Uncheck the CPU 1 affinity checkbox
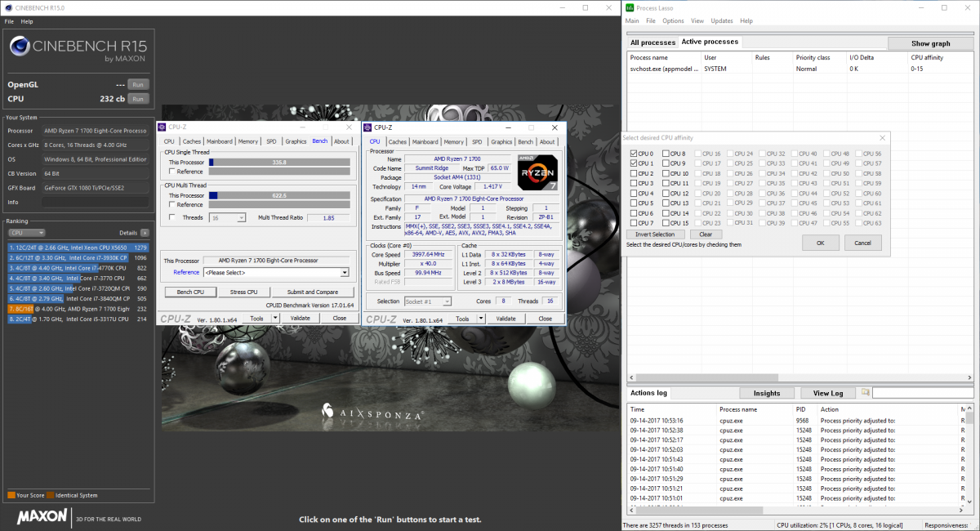Viewport: 980px width, 531px height. tap(634, 163)
